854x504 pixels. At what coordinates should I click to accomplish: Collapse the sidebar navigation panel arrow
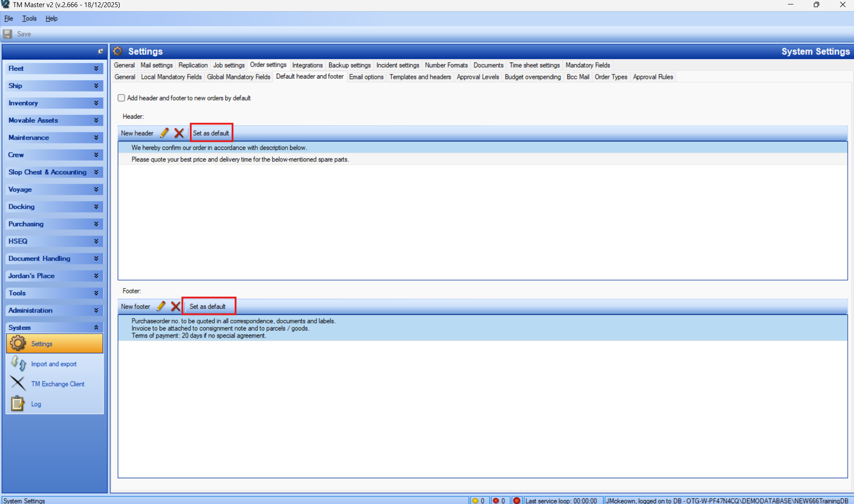pos(100,51)
